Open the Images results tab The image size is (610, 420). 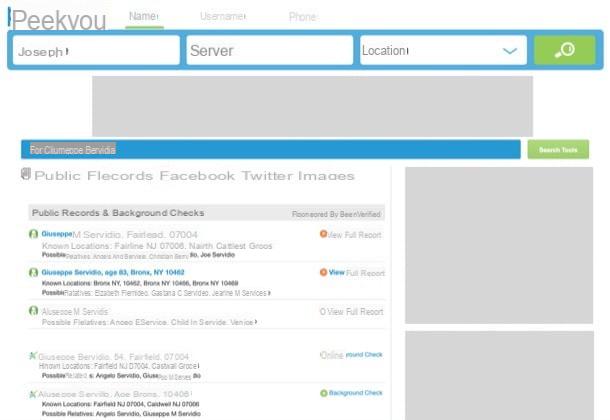coord(326,176)
